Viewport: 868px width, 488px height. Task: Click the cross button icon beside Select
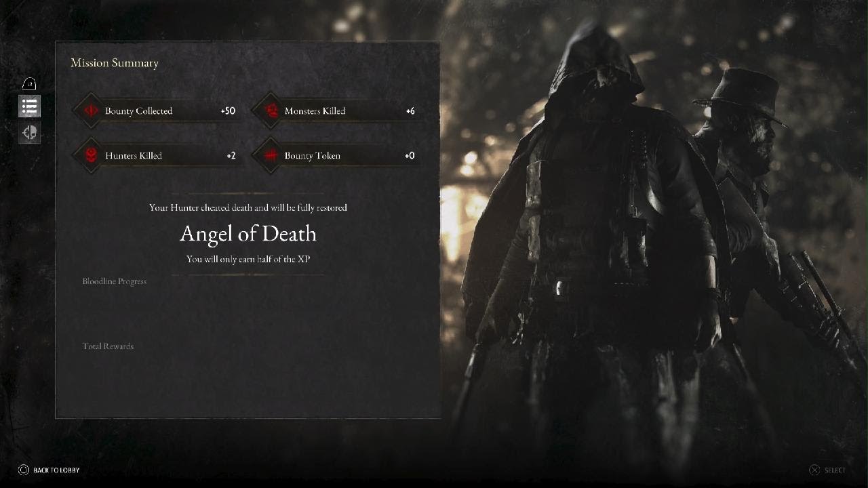814,470
